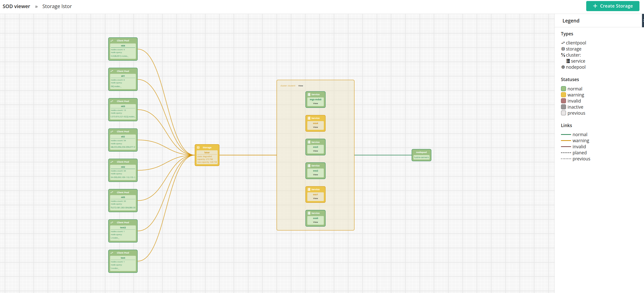The image size is (644, 293).
Task: Click the lstor Storage database icon
Action: coord(198,148)
